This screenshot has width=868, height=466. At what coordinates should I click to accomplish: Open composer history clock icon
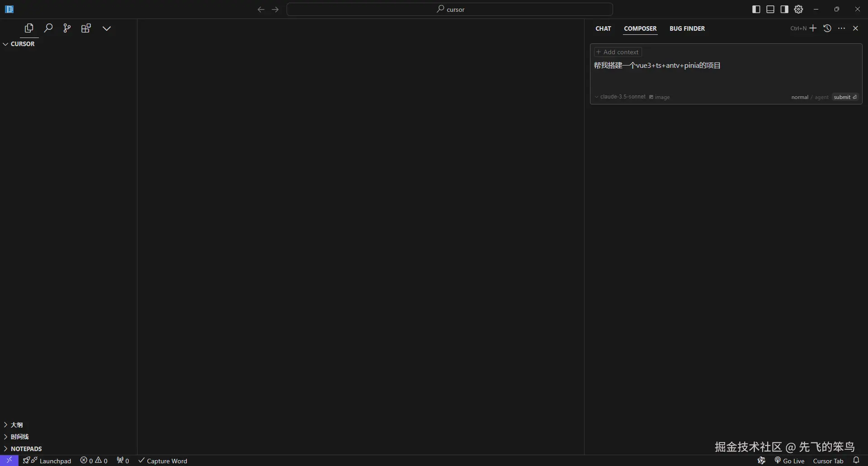[x=827, y=28]
